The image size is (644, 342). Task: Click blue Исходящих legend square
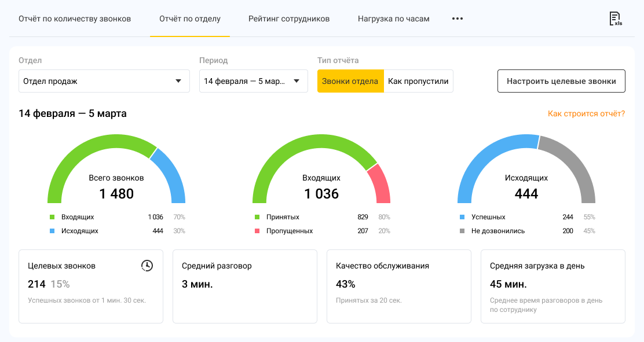coord(52,231)
